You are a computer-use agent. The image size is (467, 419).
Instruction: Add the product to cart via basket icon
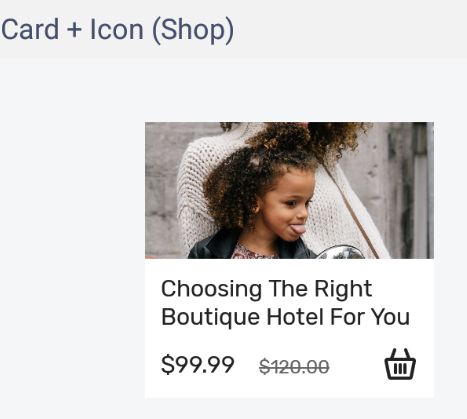click(400, 364)
